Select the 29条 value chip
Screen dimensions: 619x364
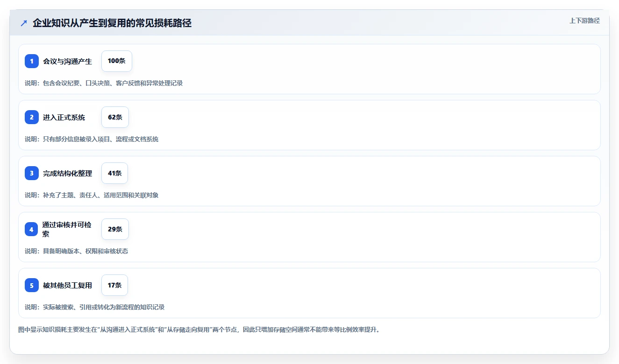(x=115, y=229)
